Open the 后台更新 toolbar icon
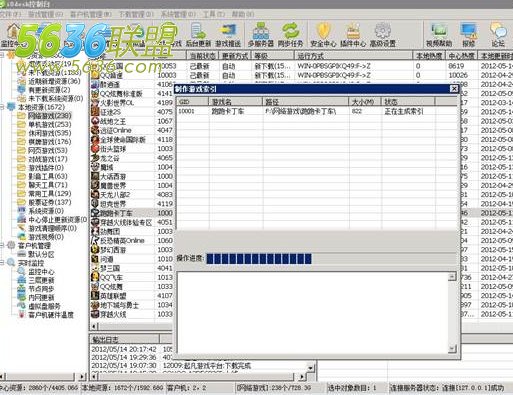 click(x=198, y=35)
